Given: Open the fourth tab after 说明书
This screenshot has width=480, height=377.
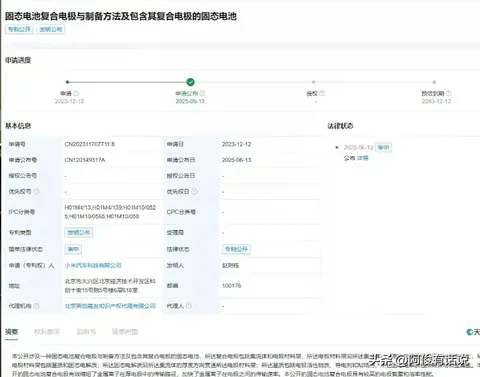Looking at the screenshot, I should click(x=125, y=332).
